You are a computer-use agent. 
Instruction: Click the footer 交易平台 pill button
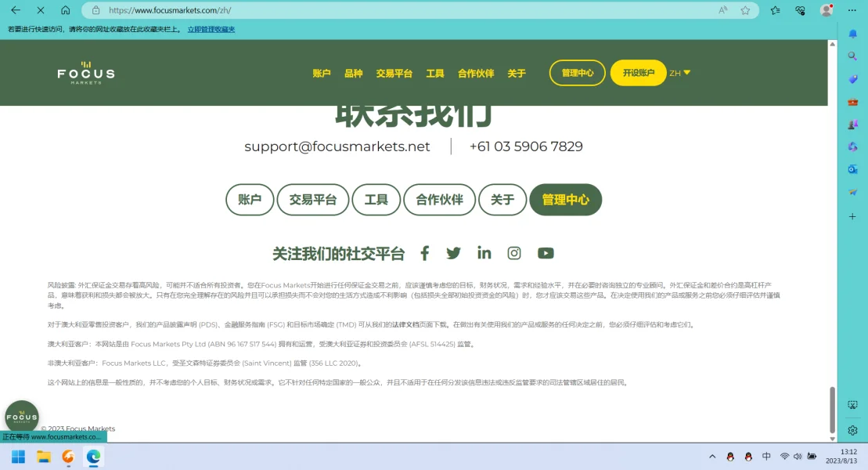pos(313,200)
